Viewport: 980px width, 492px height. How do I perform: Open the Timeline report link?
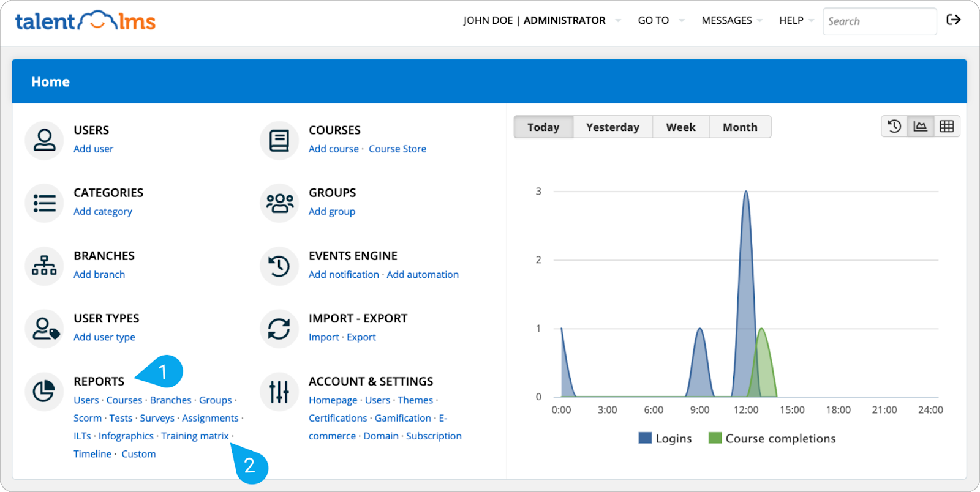click(92, 453)
